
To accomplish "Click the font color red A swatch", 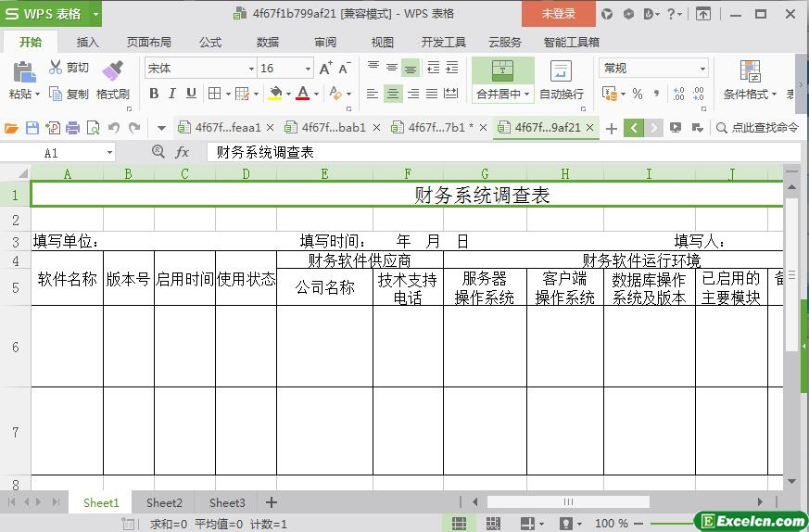I will click(302, 94).
